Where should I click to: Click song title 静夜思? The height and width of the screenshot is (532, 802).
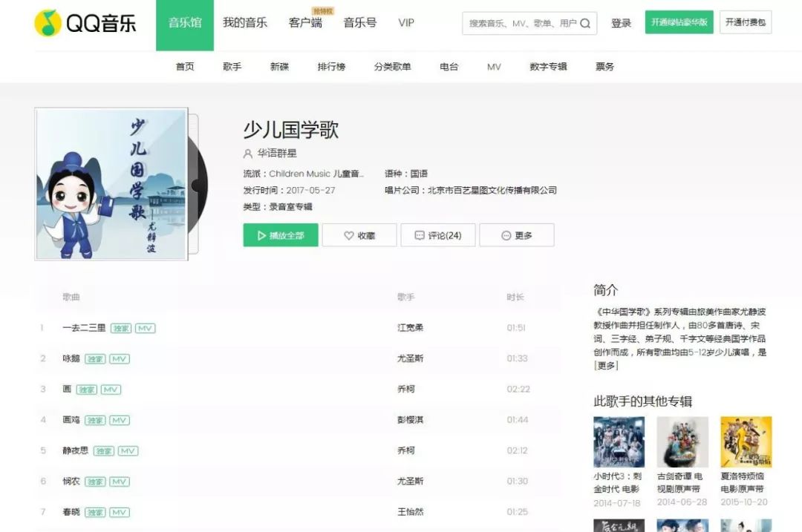pyautogui.click(x=75, y=450)
